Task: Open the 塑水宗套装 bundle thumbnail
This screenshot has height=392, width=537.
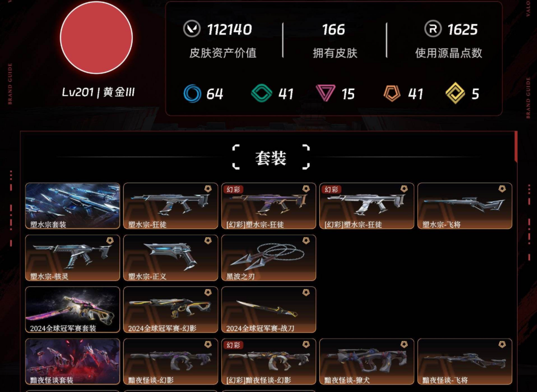Action: coord(73,205)
